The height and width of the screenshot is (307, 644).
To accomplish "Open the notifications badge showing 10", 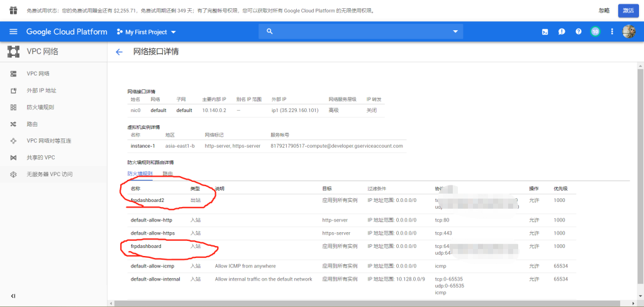I will point(595,31).
